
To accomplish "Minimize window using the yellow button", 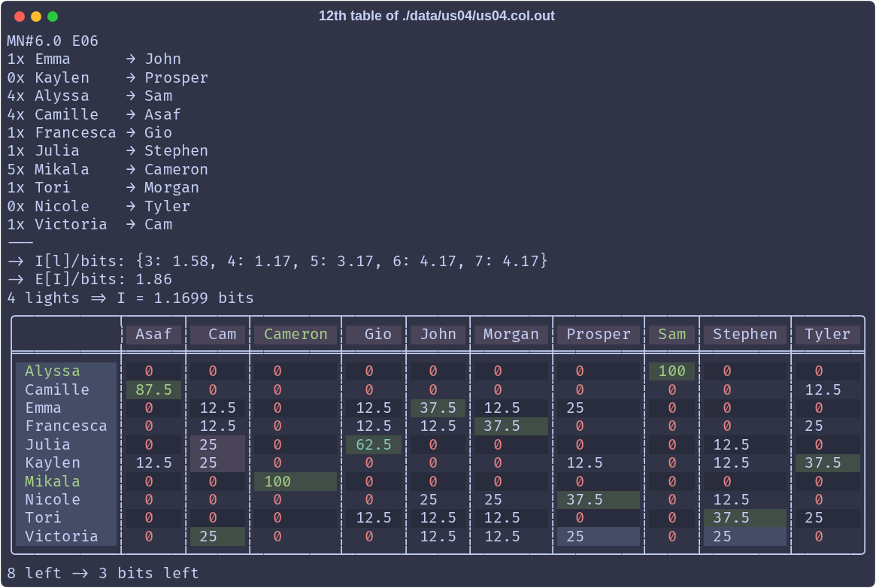I will (x=36, y=17).
